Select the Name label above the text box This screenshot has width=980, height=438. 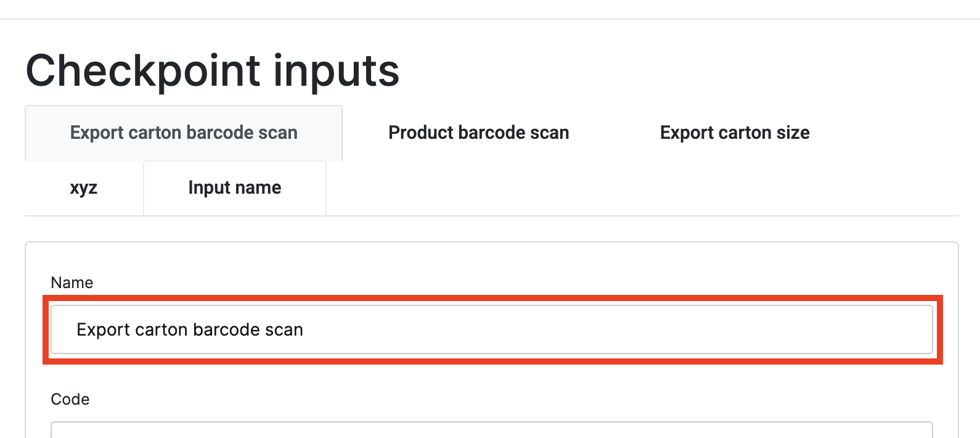(72, 283)
